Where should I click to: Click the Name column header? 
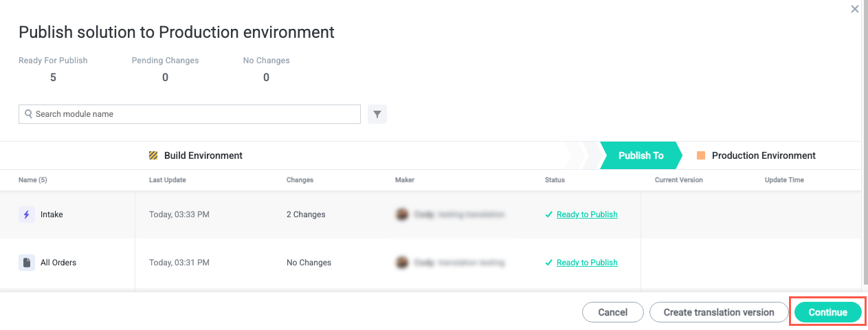tap(32, 180)
